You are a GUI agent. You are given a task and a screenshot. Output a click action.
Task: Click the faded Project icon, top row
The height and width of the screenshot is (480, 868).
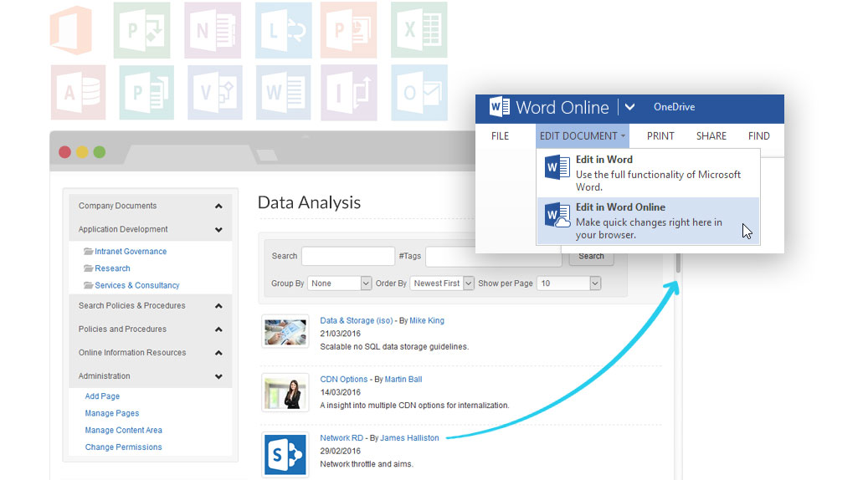tap(141, 30)
